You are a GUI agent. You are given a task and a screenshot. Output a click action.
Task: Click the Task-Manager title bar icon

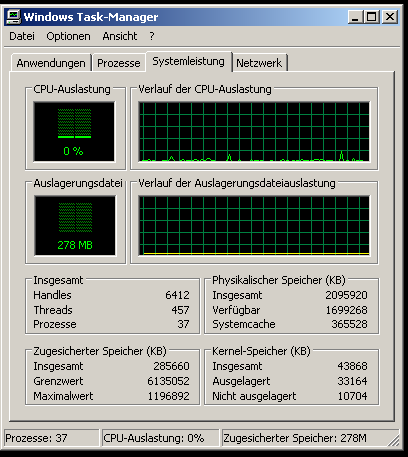[x=13, y=17]
